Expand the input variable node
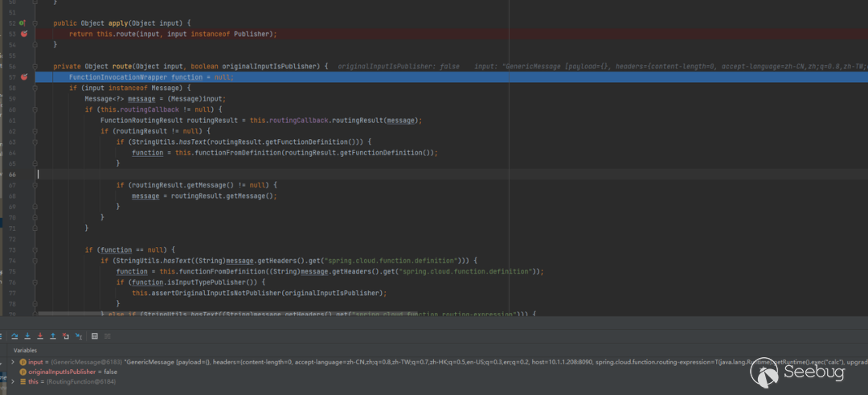The width and height of the screenshot is (868, 395). click(x=13, y=362)
